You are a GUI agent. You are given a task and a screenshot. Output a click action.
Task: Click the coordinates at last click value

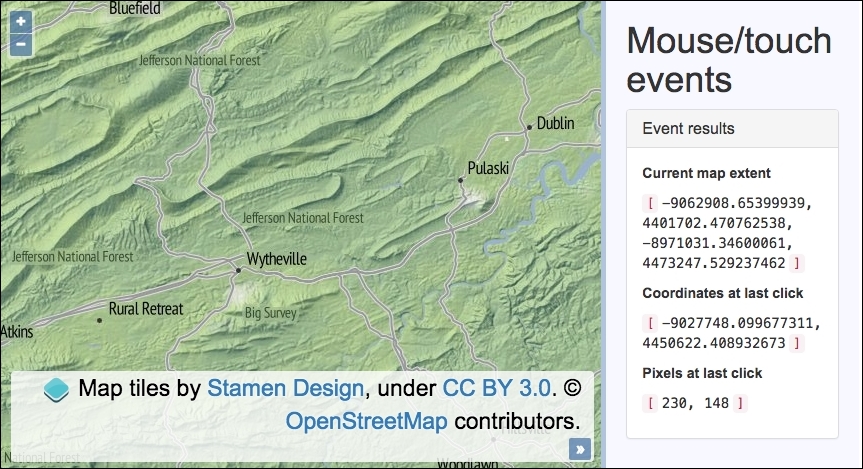pos(726,333)
